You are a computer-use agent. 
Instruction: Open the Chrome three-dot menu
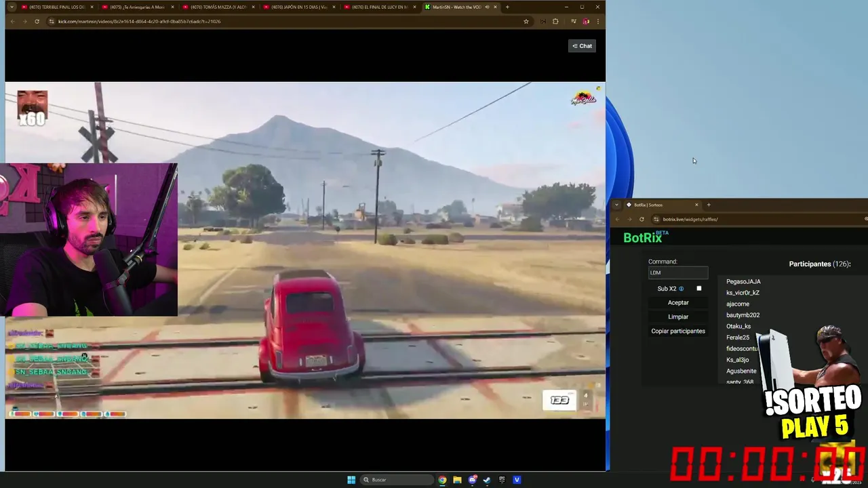pos(597,21)
